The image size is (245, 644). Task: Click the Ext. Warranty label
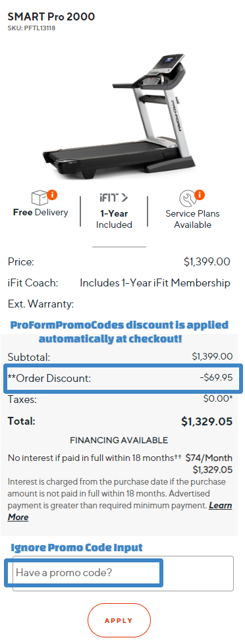pyautogui.click(x=41, y=304)
